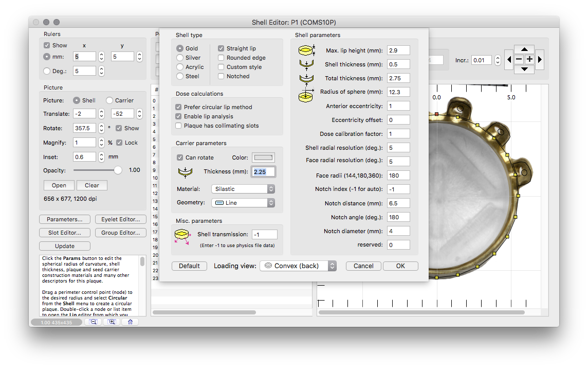588x368 pixels.
Task: Select the Steel shell type
Action: pos(180,76)
